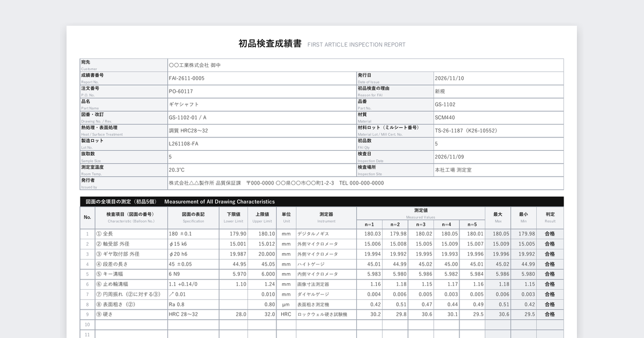Select instrument ダイヤルゲージ
644x338 pixels.
[326, 294]
